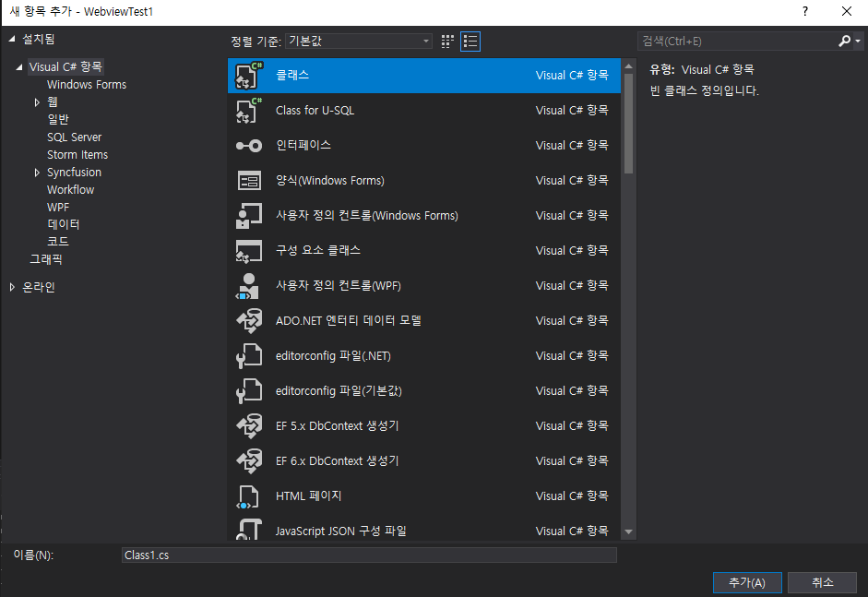Select the ADO.NET 엔터티 데이터 모델 icon
The height and width of the screenshot is (597, 868).
(248, 321)
